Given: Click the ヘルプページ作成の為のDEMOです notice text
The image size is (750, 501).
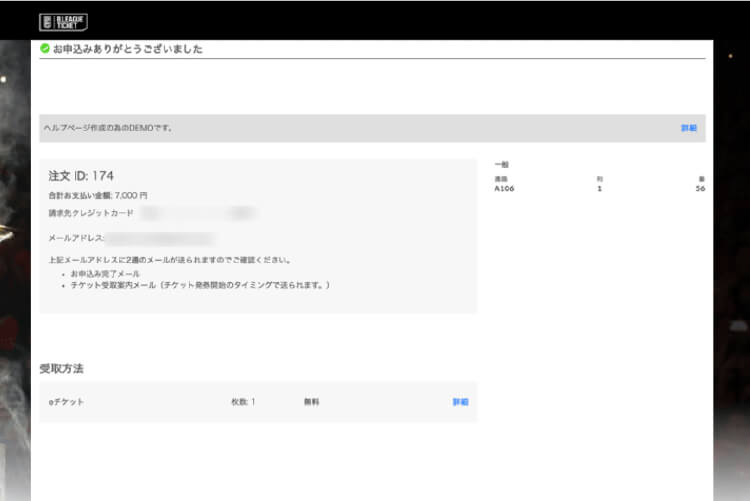Looking at the screenshot, I should coord(108,128).
